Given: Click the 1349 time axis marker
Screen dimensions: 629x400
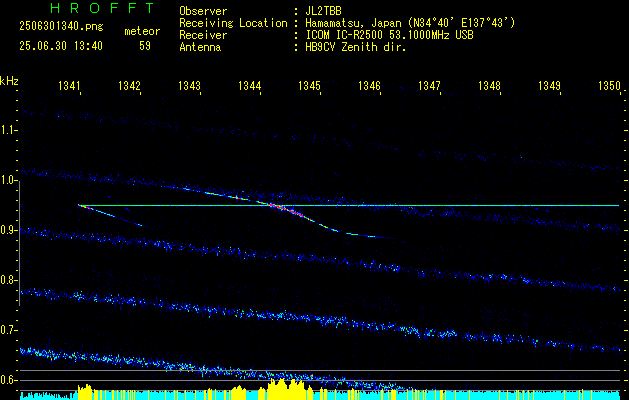Looking at the screenshot, I should pos(549,85).
